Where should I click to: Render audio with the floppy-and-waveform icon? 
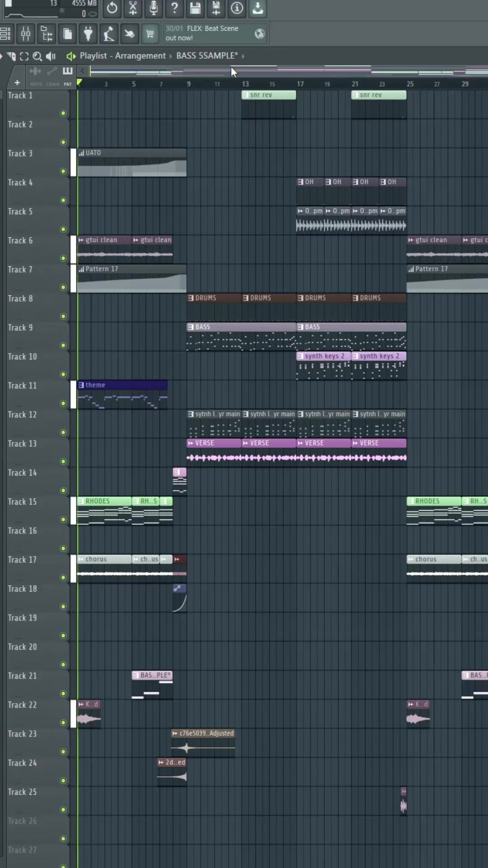[x=216, y=8]
